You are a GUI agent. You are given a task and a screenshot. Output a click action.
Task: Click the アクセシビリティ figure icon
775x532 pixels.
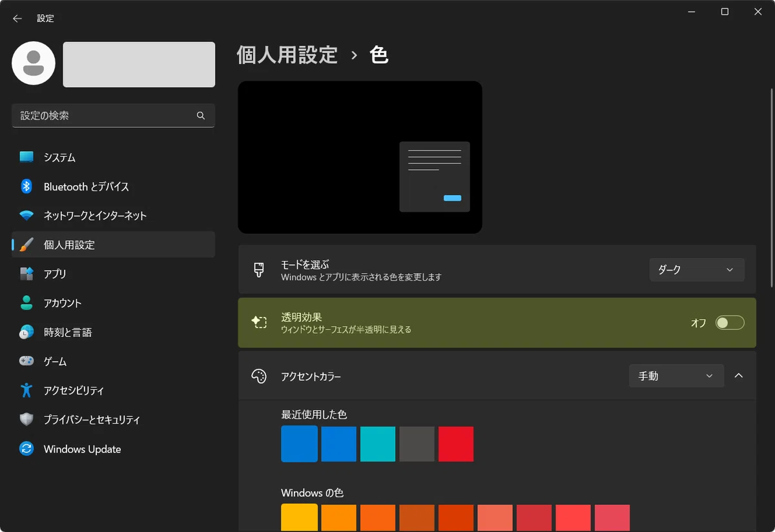[x=26, y=390]
